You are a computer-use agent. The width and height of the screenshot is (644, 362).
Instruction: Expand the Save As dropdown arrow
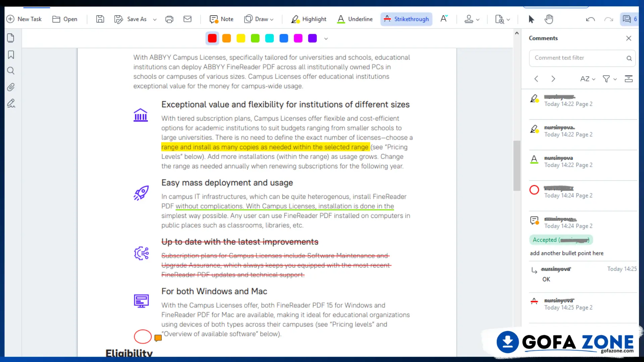pyautogui.click(x=155, y=19)
